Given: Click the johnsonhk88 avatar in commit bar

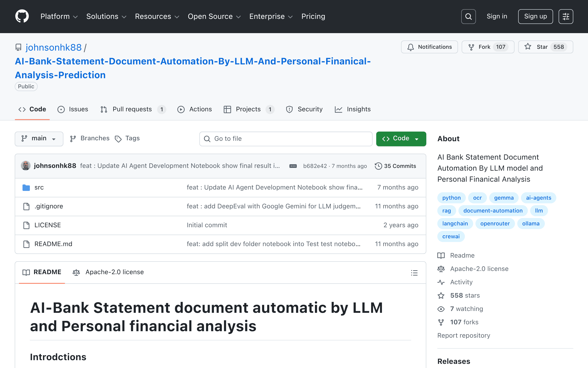Looking at the screenshot, I should [x=25, y=166].
